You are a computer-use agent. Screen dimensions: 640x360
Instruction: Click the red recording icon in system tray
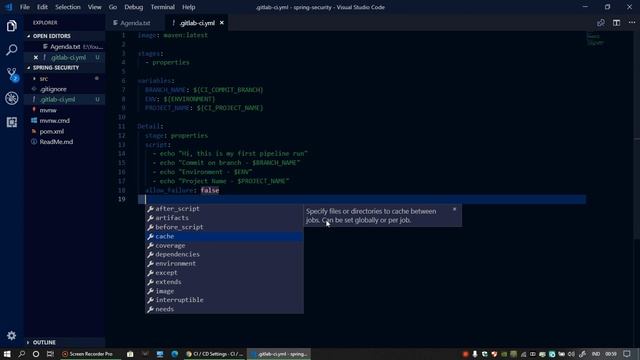[x=465, y=354]
